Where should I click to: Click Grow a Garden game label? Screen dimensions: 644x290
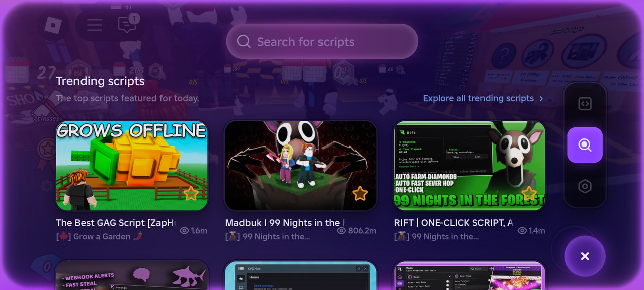coord(100,236)
